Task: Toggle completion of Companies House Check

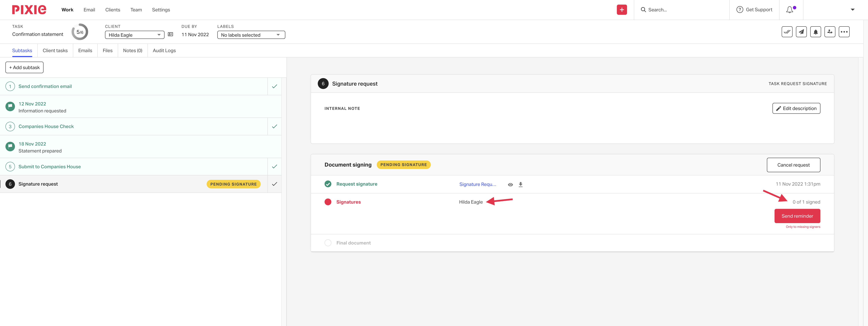Action: pos(274,126)
